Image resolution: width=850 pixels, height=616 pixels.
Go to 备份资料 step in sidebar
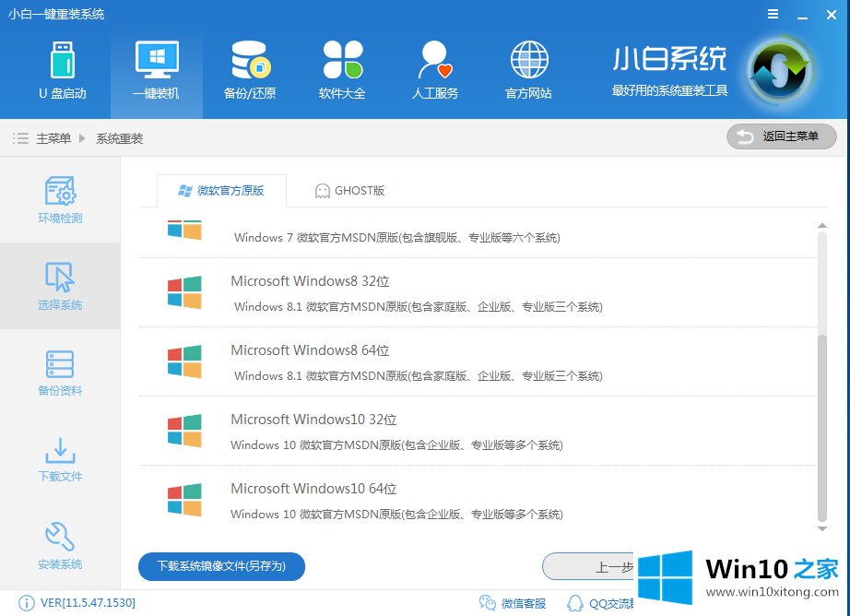pyautogui.click(x=60, y=373)
